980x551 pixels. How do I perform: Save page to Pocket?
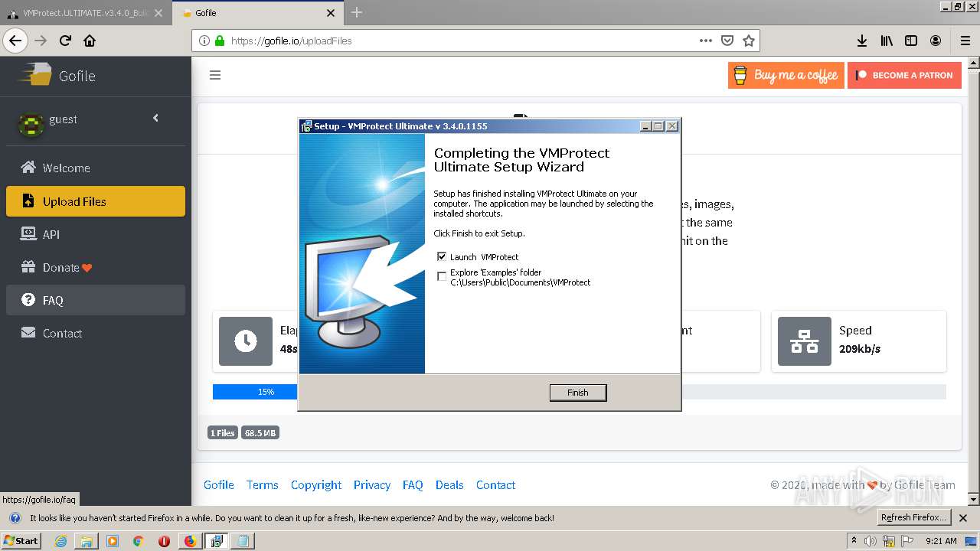[x=727, y=41]
